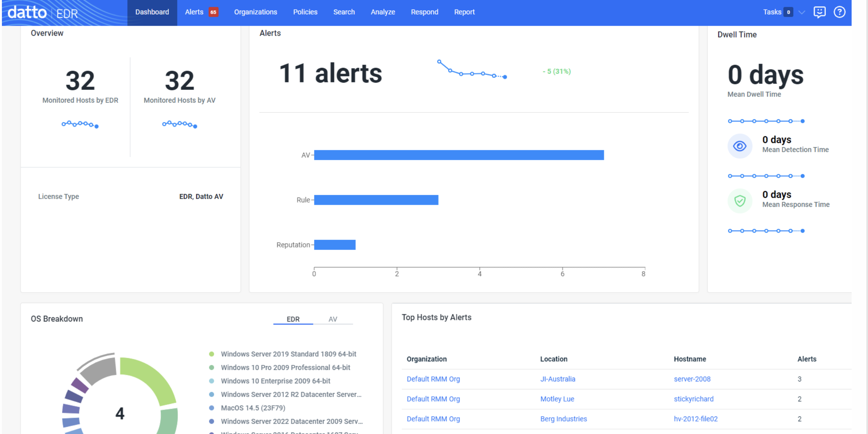Click the Windows Server 2019 Standard legend dot
The image size is (868, 434).
coord(212,354)
